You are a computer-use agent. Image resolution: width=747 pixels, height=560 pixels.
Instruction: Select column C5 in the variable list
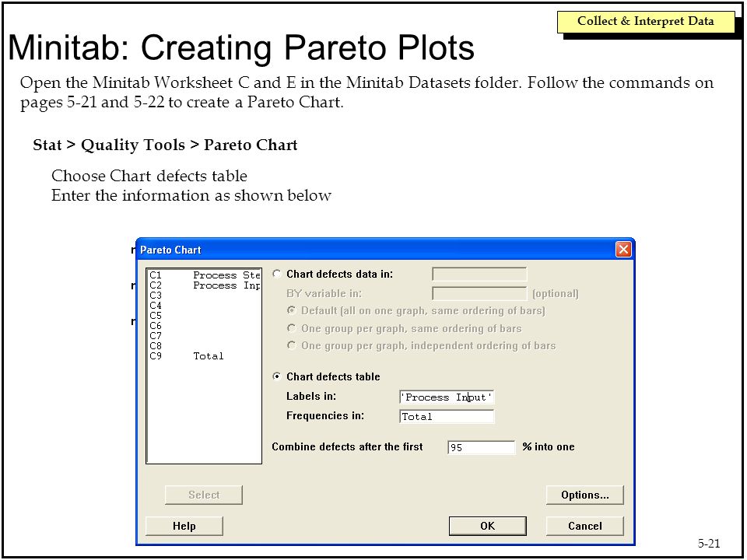[x=205, y=316]
